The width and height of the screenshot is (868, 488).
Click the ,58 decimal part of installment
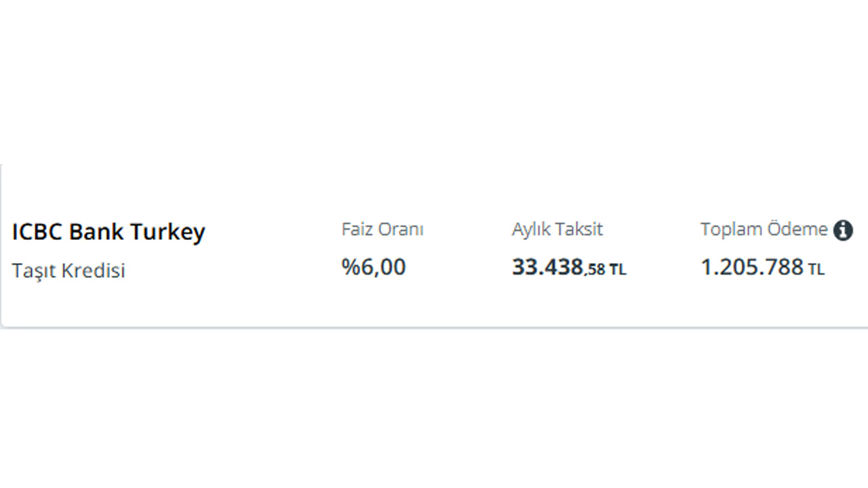click(595, 270)
